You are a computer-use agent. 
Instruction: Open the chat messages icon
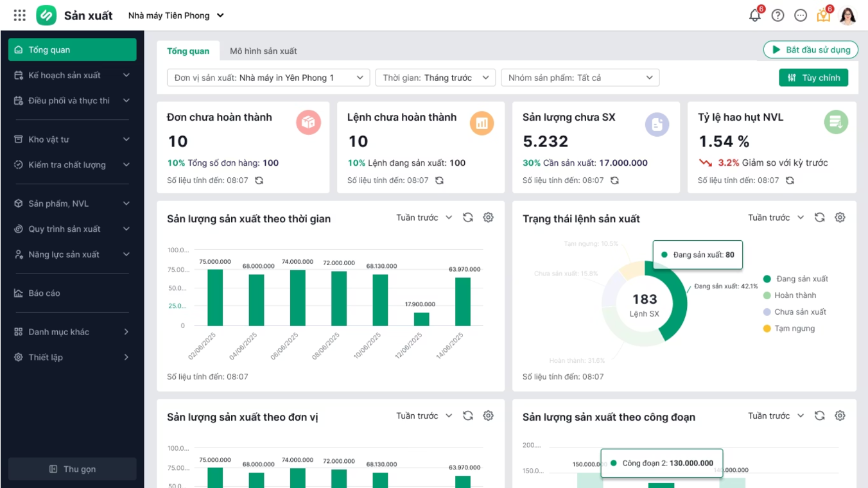tap(800, 15)
